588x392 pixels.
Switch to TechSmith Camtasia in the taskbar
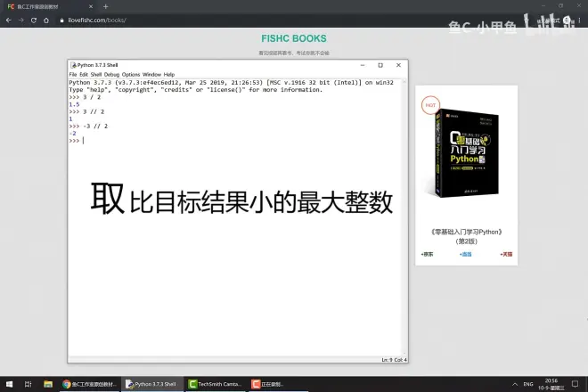click(x=216, y=384)
